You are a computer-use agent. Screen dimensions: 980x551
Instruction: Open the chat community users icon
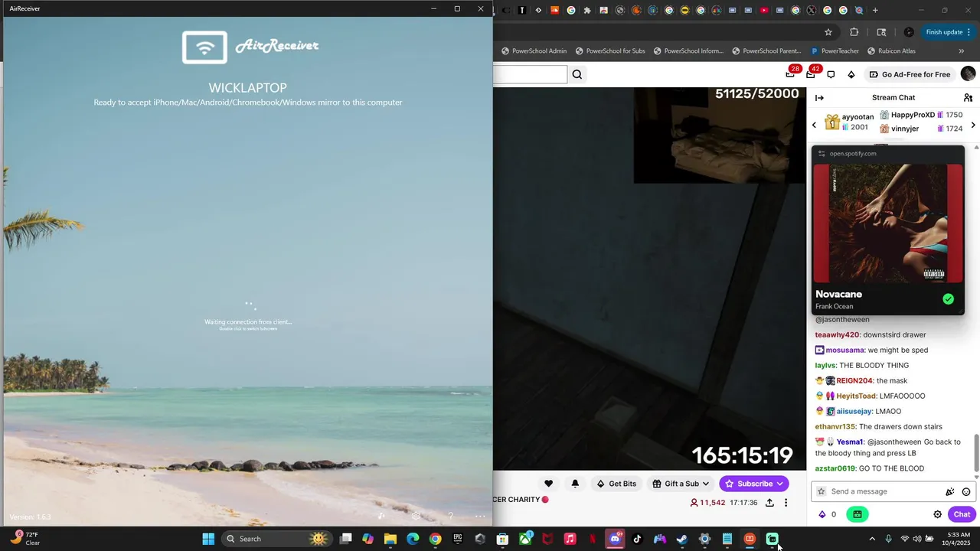click(968, 97)
